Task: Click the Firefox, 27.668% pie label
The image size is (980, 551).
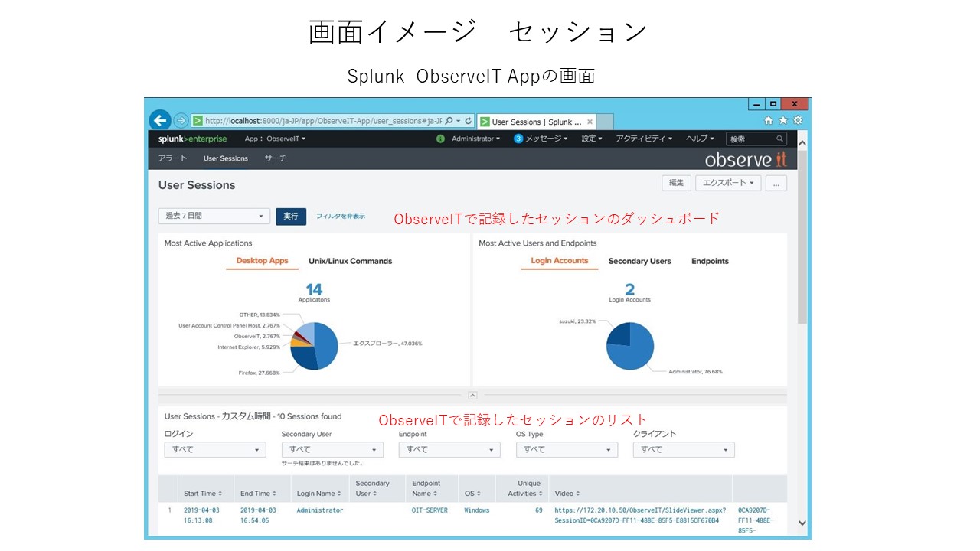Action: click(259, 373)
